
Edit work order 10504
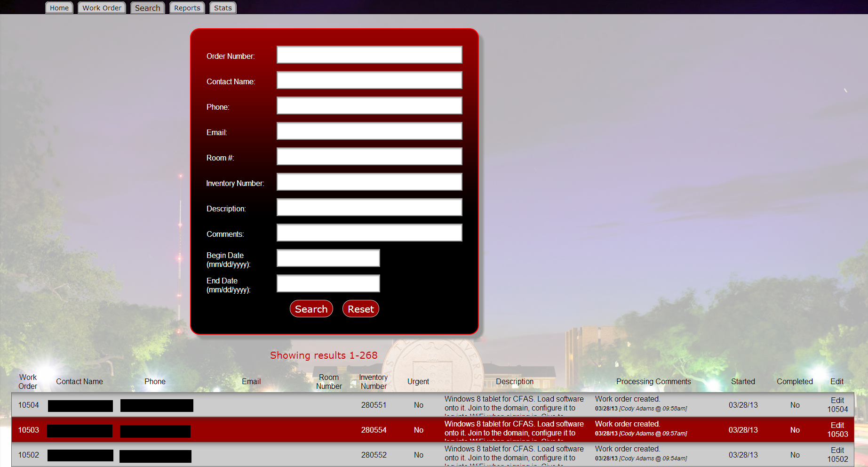(837, 405)
